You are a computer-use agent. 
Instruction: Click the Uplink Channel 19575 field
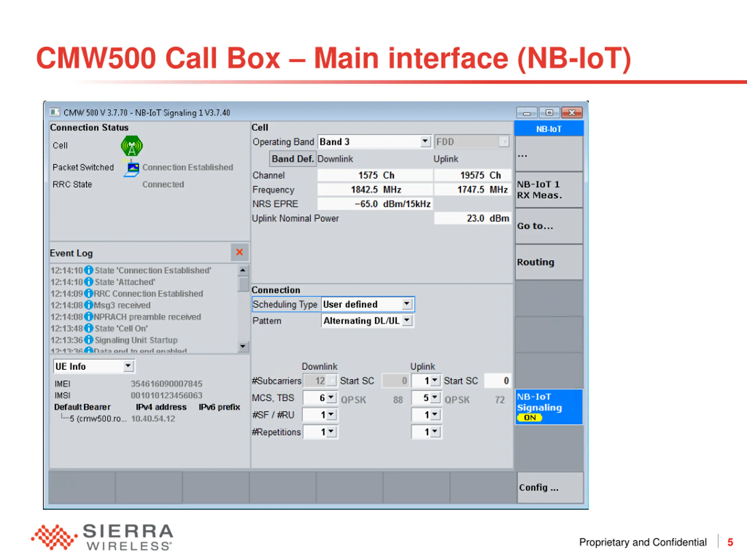(x=472, y=175)
